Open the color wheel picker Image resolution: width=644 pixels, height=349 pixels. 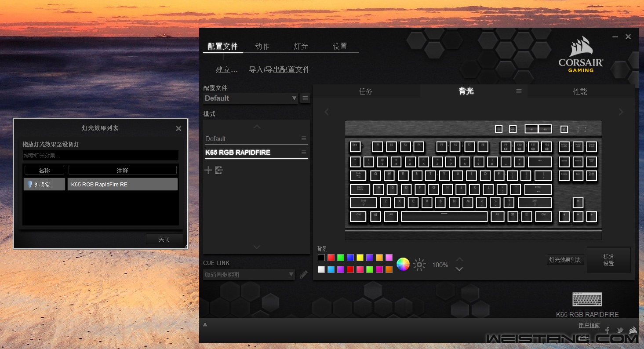(x=403, y=264)
